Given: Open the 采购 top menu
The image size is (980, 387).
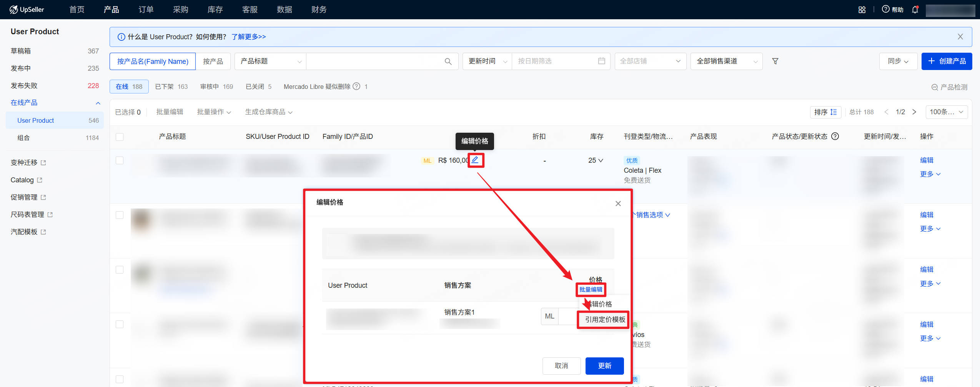Looking at the screenshot, I should (181, 10).
